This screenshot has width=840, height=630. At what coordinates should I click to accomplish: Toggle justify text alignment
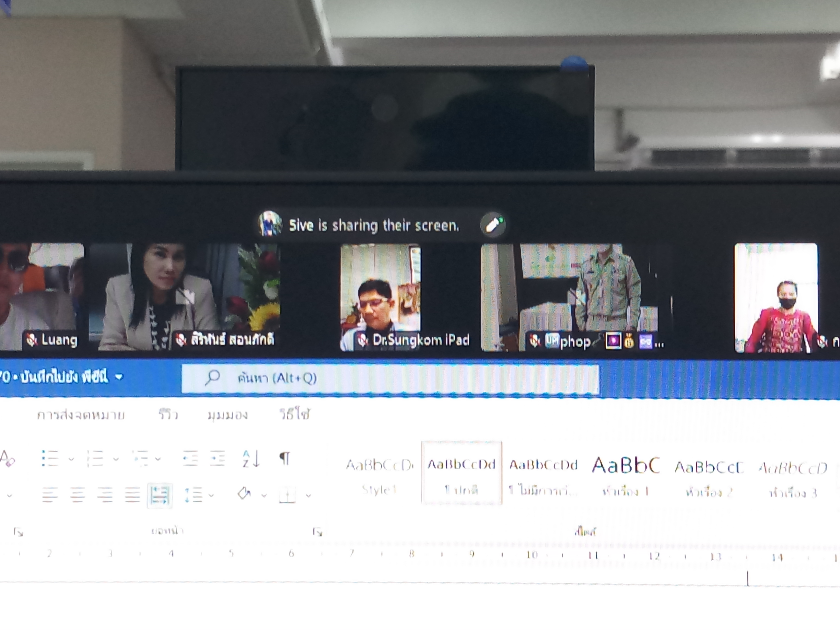point(132,495)
